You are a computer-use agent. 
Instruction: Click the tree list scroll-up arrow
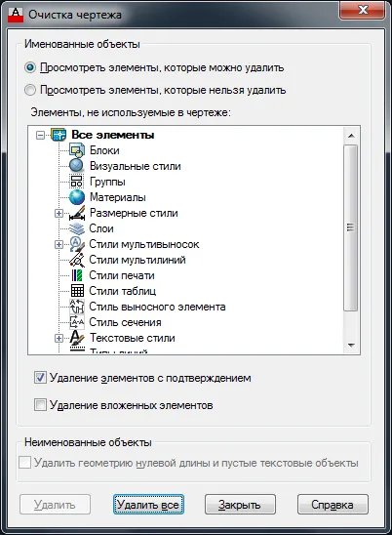[x=351, y=136]
